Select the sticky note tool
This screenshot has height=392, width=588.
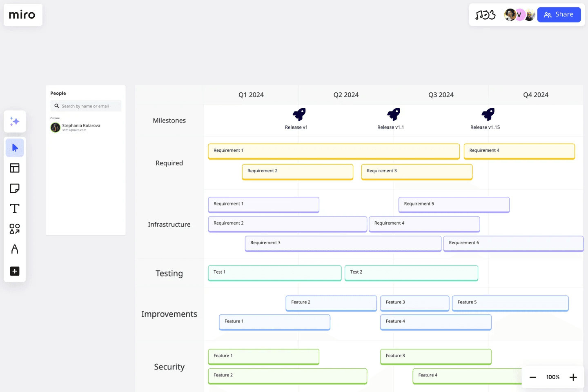(x=15, y=188)
